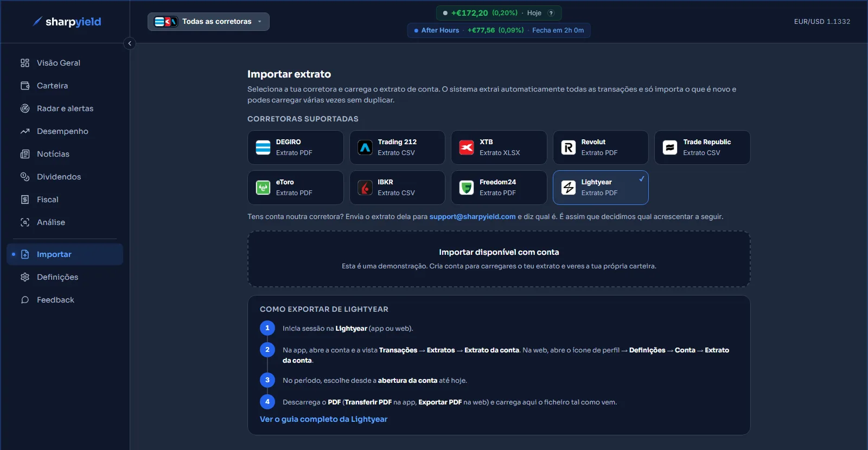This screenshot has height=450, width=868.
Task: Click the Fiscal document icon
Action: coord(25,200)
